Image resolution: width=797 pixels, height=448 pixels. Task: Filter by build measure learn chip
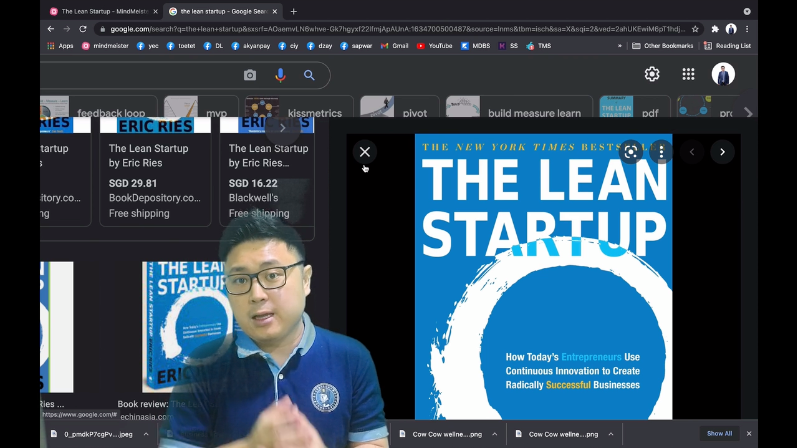519,107
